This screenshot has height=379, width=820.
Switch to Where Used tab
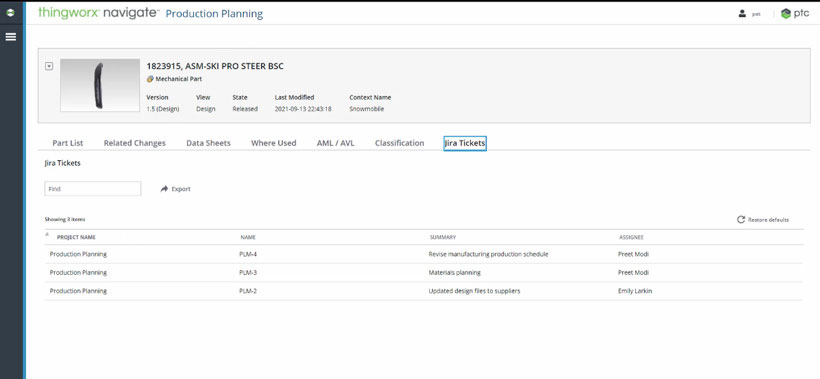point(274,143)
